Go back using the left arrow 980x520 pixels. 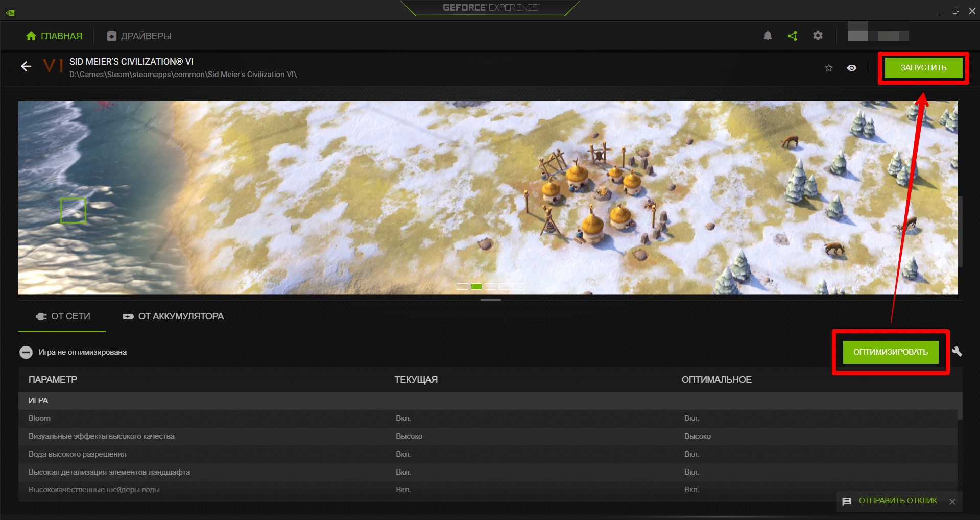[26, 66]
